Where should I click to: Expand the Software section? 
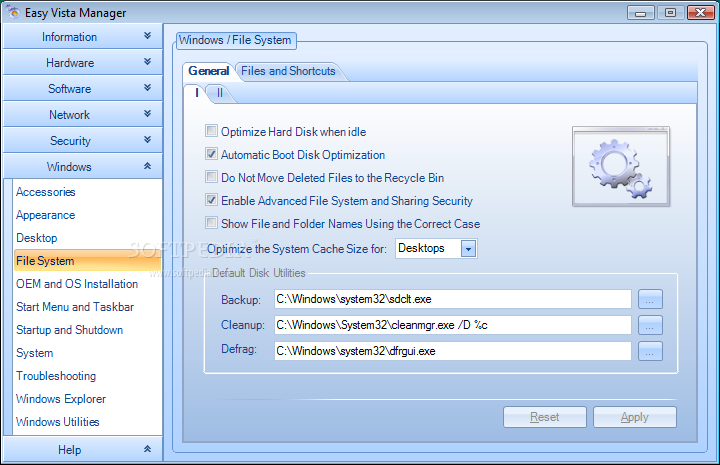83,89
